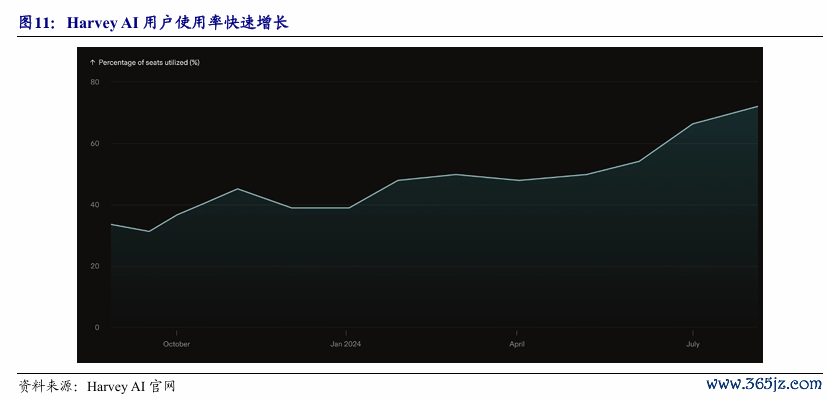Click the 'Harvey AI 官网' source text
This screenshot has width=829, height=399.
[x=131, y=386]
